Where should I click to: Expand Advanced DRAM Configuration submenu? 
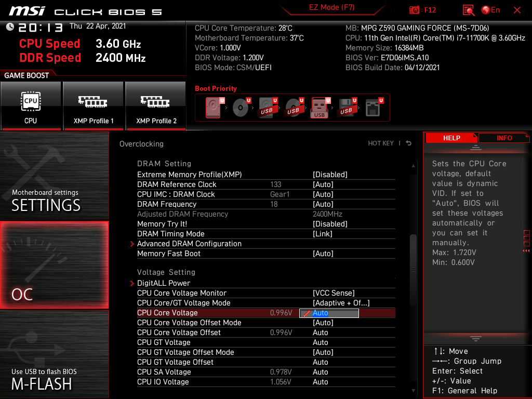pos(189,244)
